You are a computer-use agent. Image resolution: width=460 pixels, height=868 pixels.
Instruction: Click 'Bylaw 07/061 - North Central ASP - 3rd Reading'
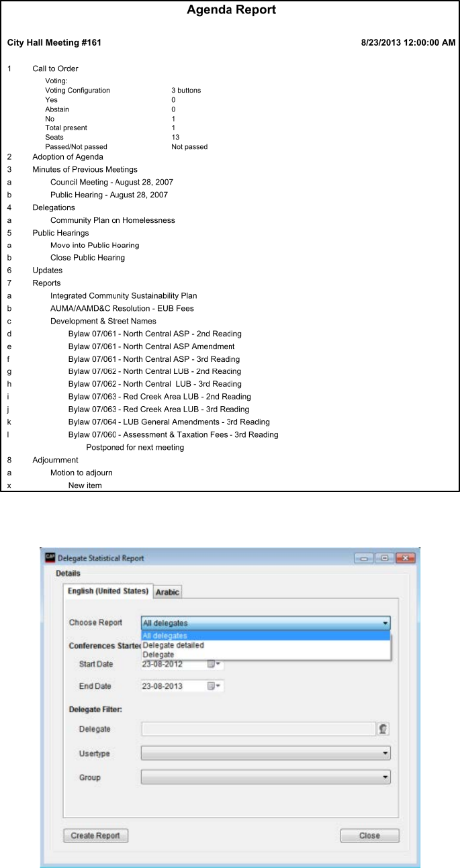pos(154,359)
